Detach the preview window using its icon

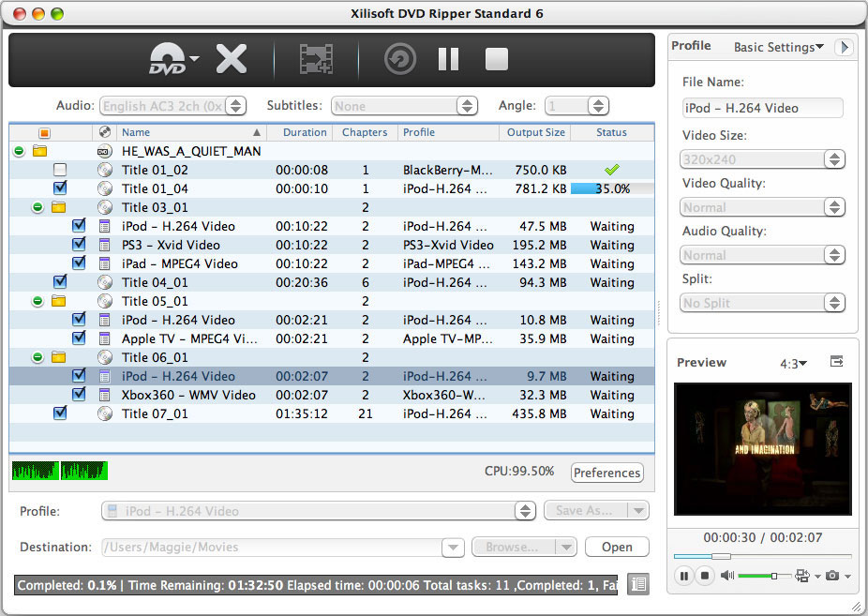coord(836,360)
